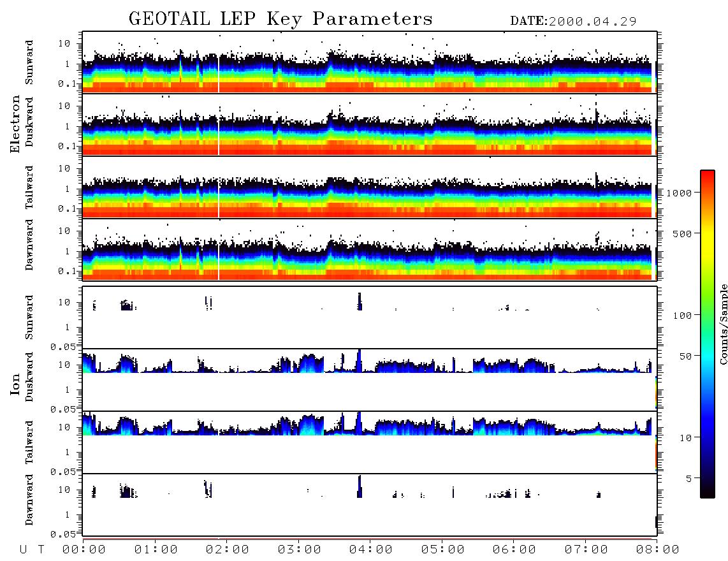Click the GEOTAIL LEP Key Parameters title
This screenshot has height=561, width=728.
coord(280,19)
